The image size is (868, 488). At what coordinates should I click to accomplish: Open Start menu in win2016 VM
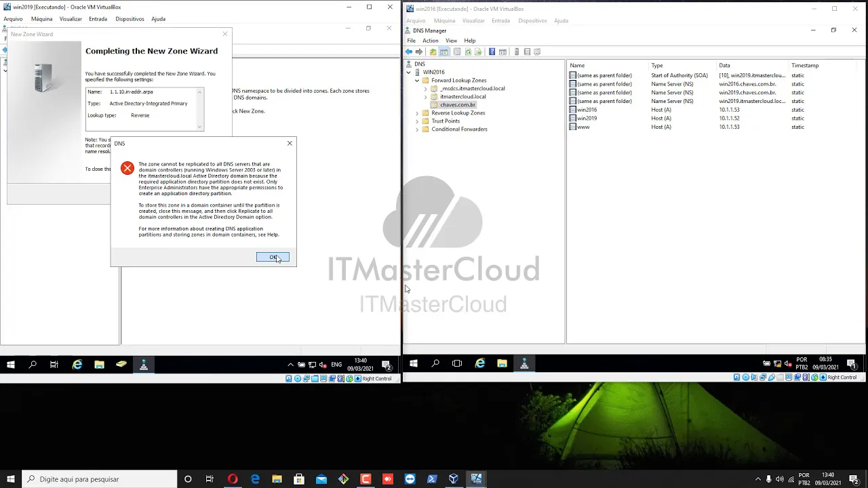pos(413,363)
